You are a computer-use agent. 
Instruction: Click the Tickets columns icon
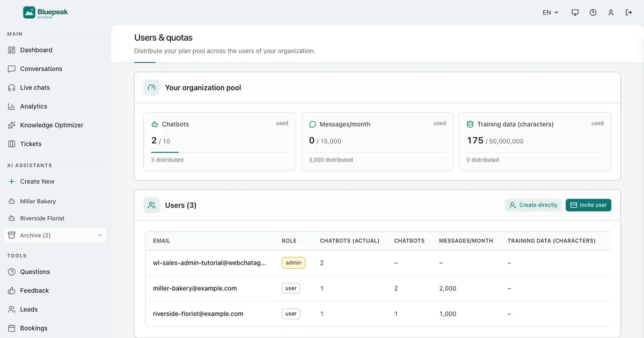pos(12,144)
